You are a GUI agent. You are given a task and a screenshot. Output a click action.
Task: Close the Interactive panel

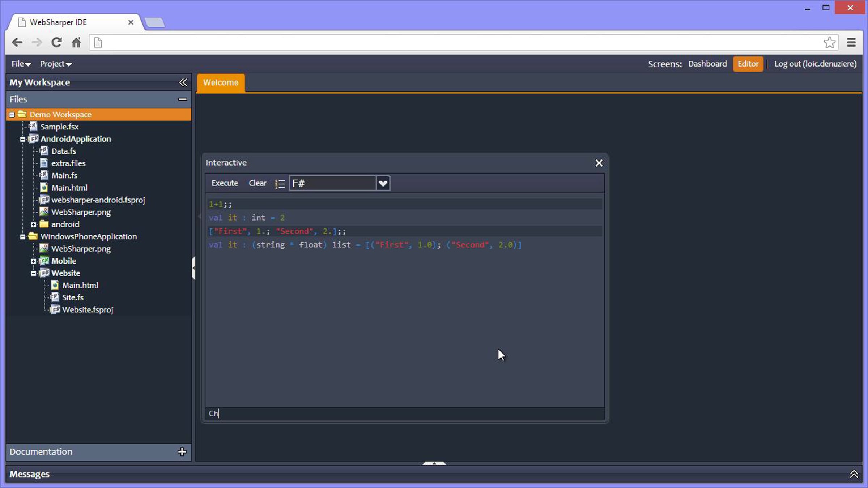(x=599, y=163)
